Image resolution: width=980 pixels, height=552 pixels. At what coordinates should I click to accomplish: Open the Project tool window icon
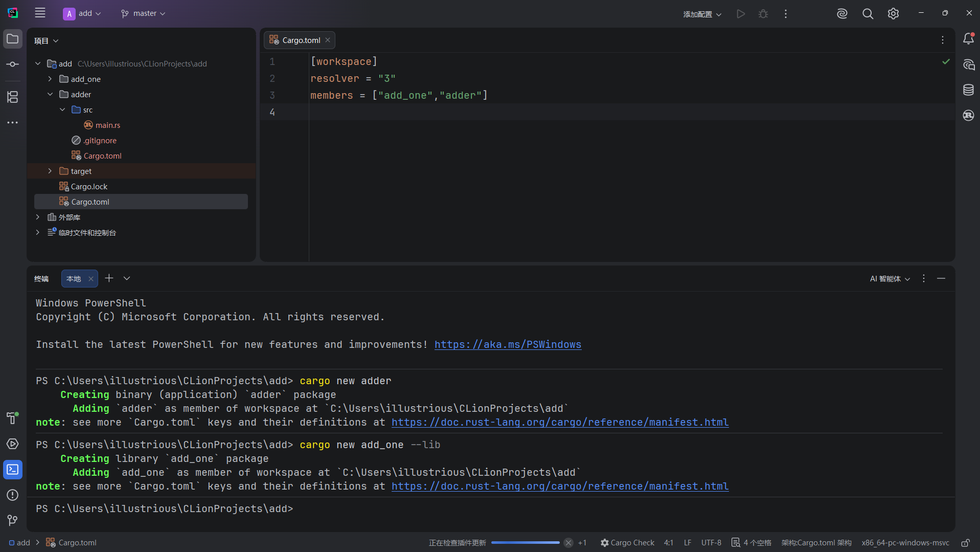[x=13, y=39]
